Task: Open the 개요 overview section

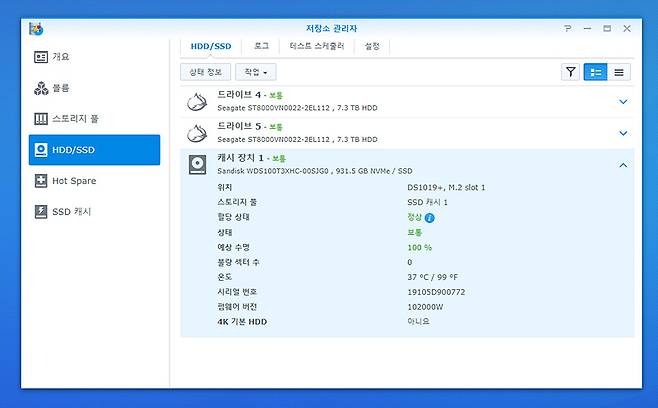Action: pos(51,57)
